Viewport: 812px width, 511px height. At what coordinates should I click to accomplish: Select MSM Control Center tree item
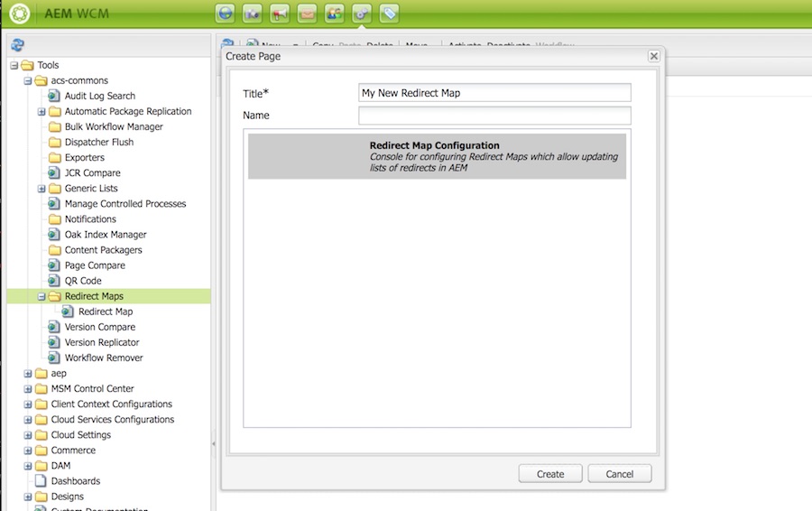[92, 389]
